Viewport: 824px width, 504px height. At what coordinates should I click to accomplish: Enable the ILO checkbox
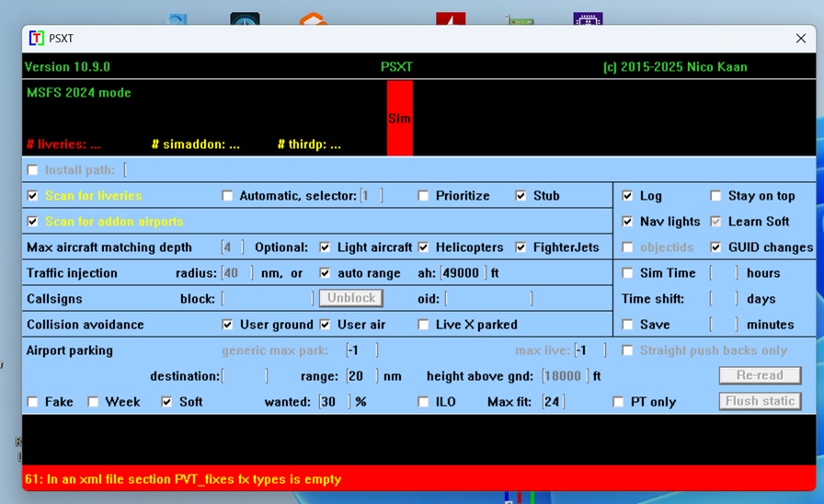[x=423, y=402]
